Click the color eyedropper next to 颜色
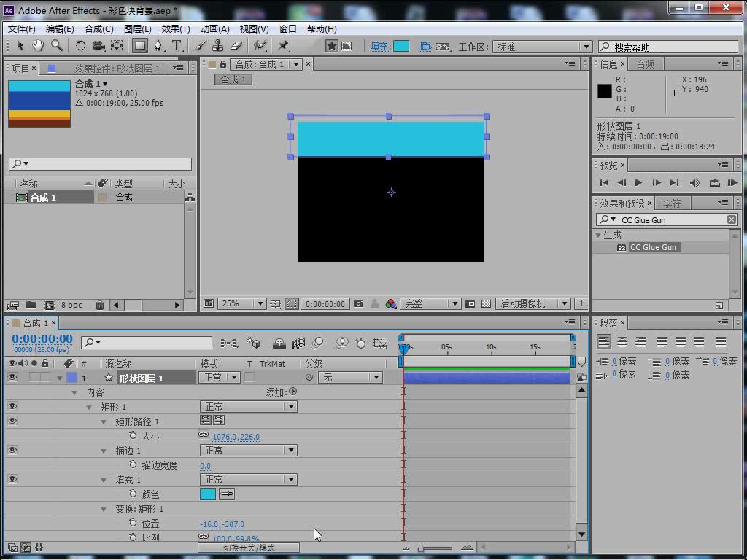The width and height of the screenshot is (747, 560). (x=227, y=494)
